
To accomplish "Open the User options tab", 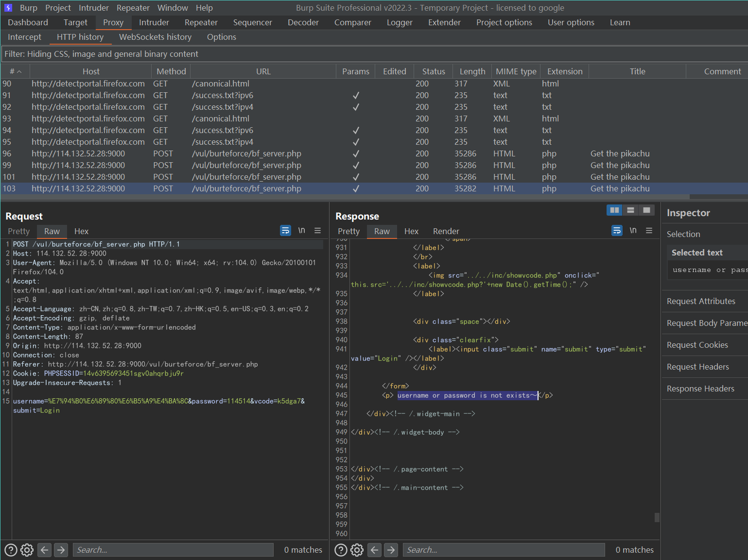I will 571,22.
